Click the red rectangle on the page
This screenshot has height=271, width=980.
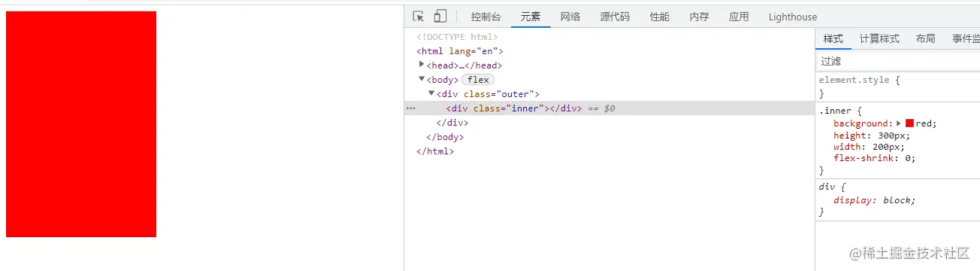point(81,124)
